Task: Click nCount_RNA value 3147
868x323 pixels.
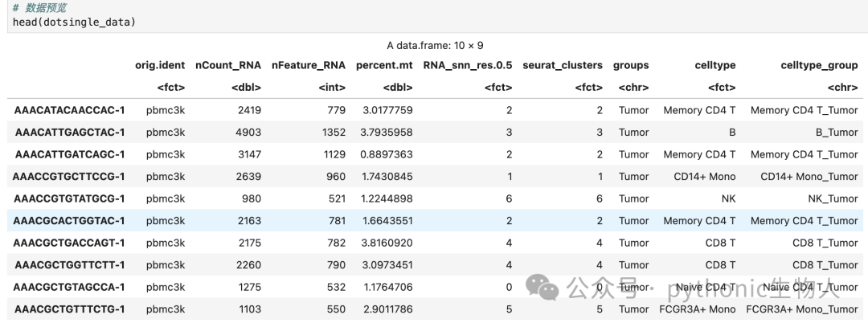Action: coord(249,154)
